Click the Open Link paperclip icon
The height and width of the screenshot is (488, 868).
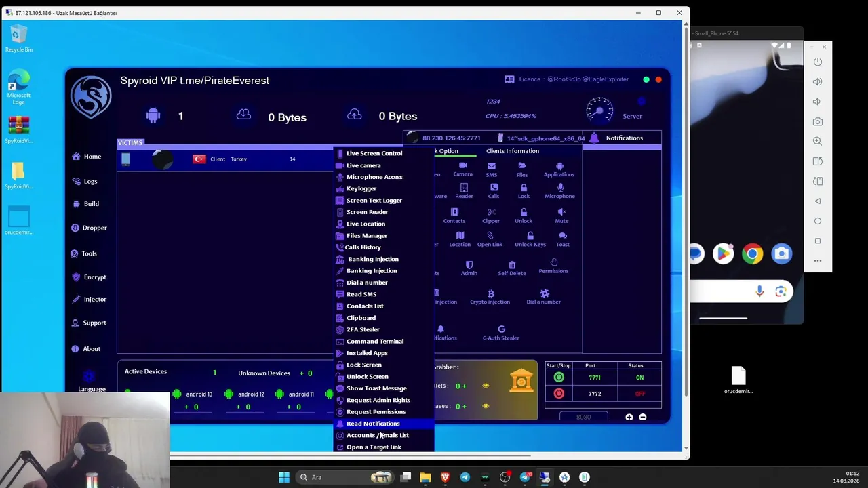coord(490,239)
